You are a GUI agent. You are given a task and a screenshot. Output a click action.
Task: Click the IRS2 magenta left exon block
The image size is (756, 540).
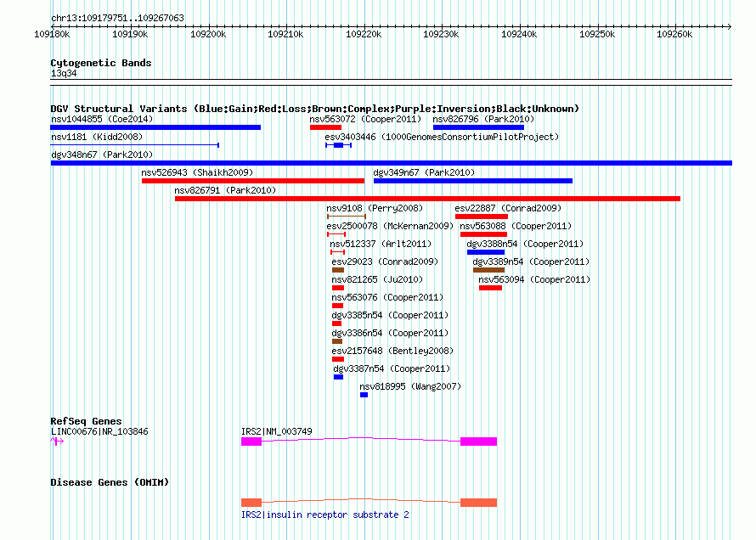click(x=251, y=442)
